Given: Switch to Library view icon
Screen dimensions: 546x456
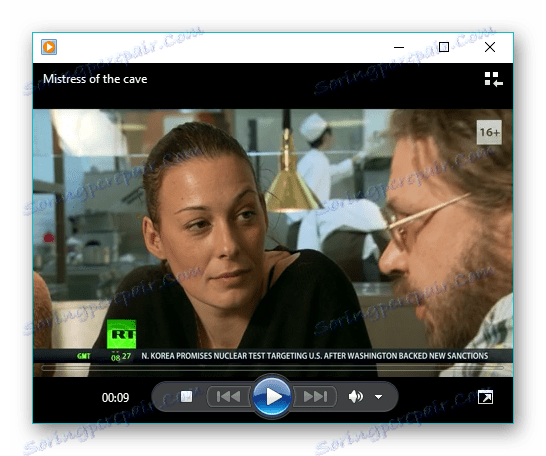Looking at the screenshot, I should click(x=493, y=79).
